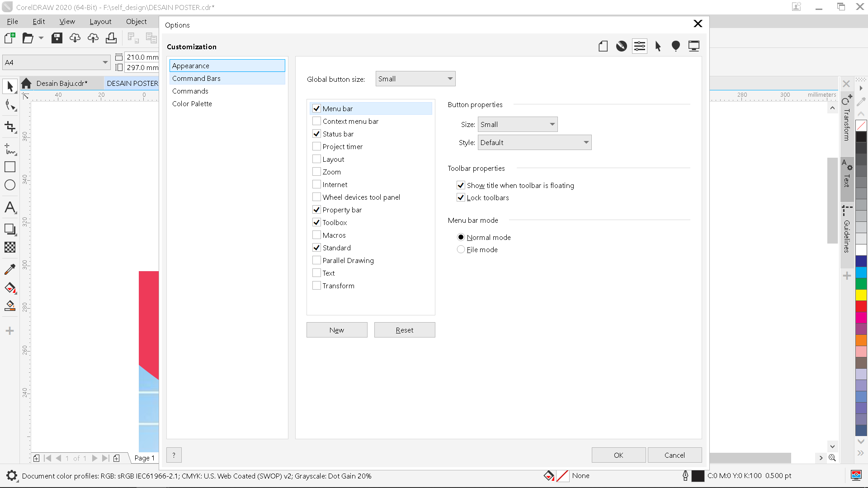
Task: Click the New button
Action: 336,329
